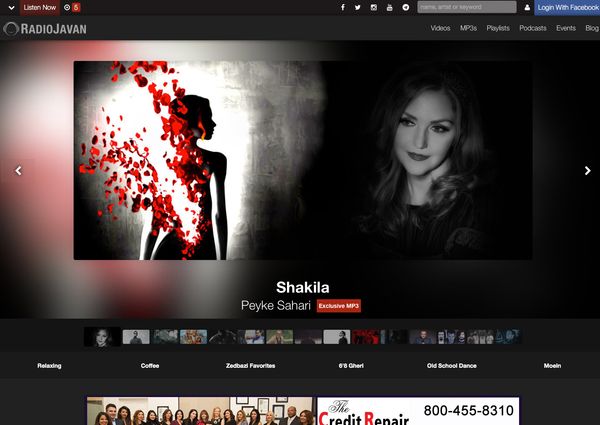Viewport: 600px width, 425px height.
Task: Open the Instagram icon in top bar
Action: (373, 7)
